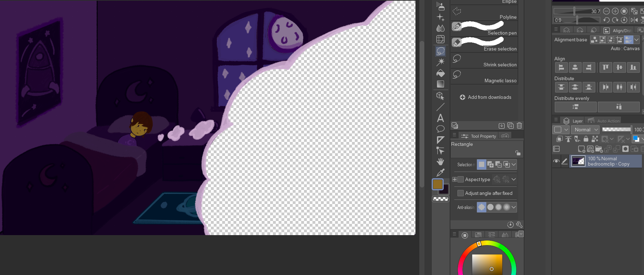The width and height of the screenshot is (644, 275).
Task: Reset tool properties to initial settings
Action: (510, 225)
